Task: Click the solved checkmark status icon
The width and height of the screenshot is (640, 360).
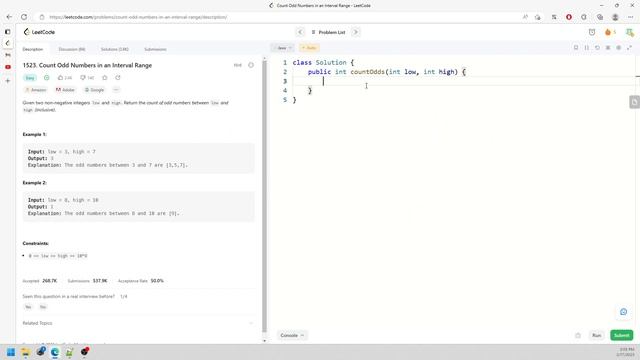Action: point(47,78)
